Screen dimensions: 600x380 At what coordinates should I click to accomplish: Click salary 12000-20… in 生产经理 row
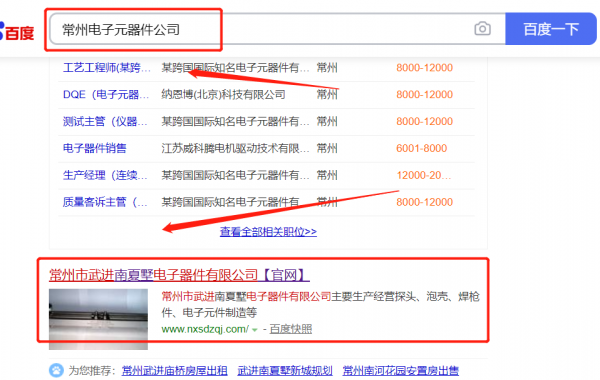click(424, 175)
